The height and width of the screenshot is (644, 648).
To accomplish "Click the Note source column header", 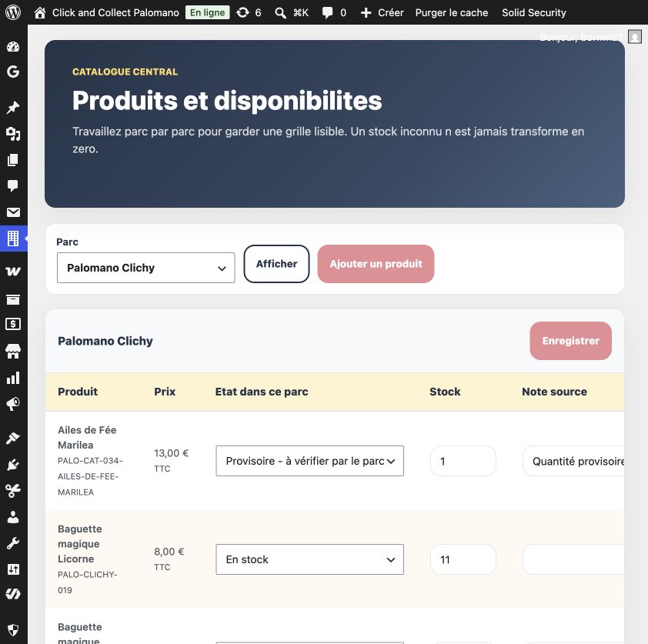I will tap(554, 392).
